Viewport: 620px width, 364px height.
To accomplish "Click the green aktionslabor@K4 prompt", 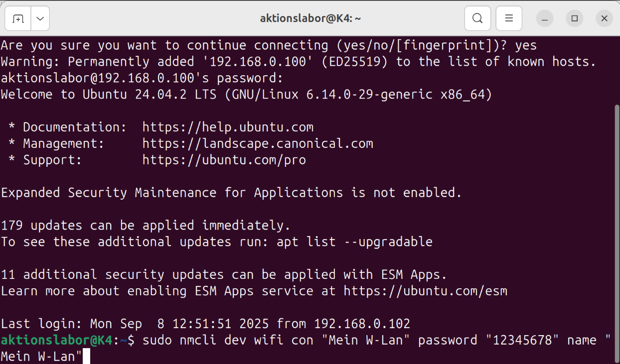I will pyautogui.click(x=57, y=340).
